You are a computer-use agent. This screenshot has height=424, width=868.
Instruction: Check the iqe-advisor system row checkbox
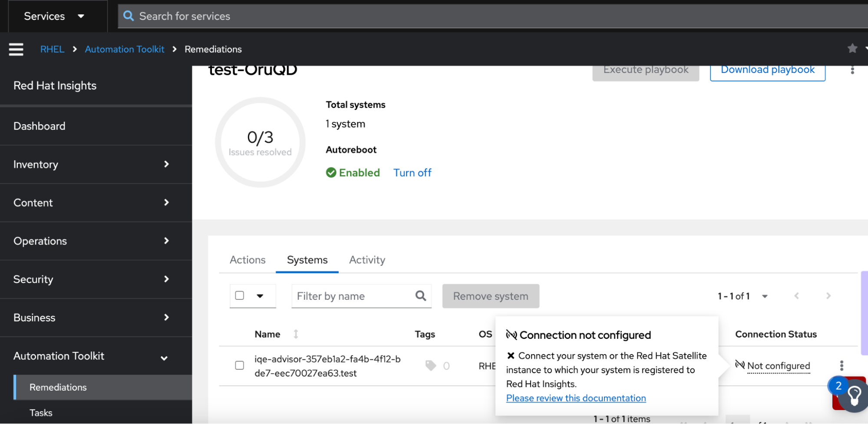(240, 365)
